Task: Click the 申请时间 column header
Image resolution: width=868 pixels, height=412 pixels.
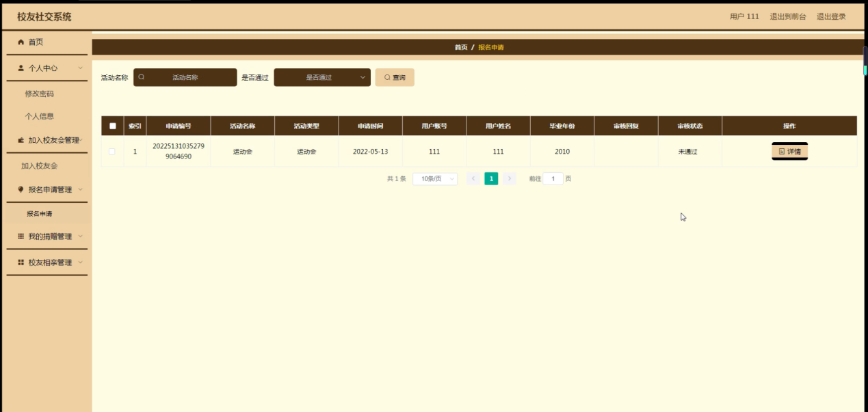Action: tap(371, 126)
